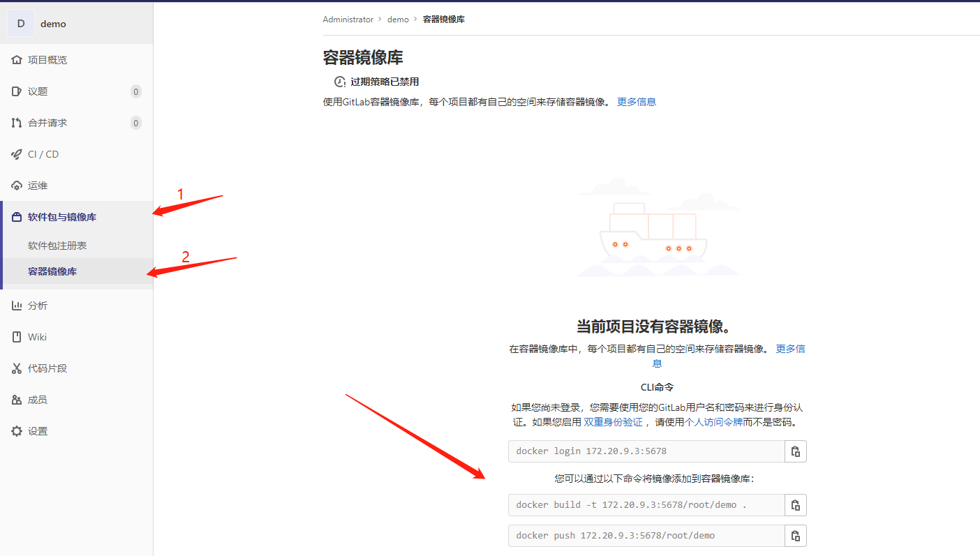Click the 议题 count badge 0
Image resolution: width=980 pixels, height=556 pixels.
135,91
